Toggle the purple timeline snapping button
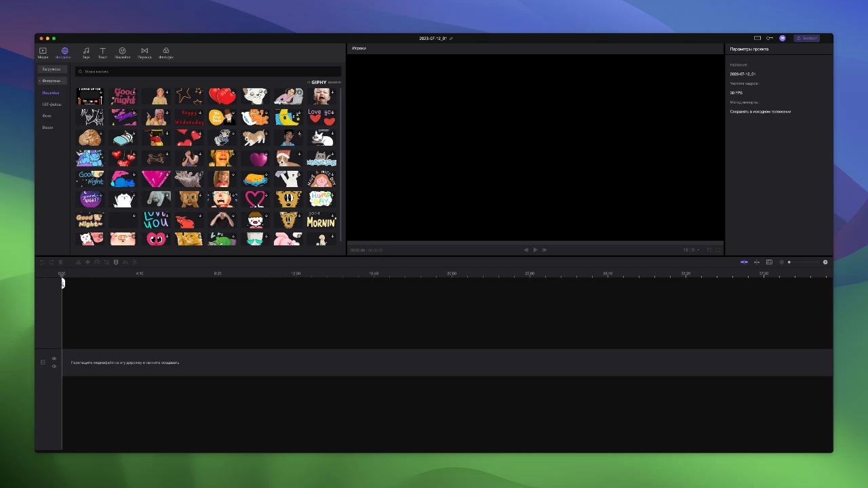 tap(744, 262)
